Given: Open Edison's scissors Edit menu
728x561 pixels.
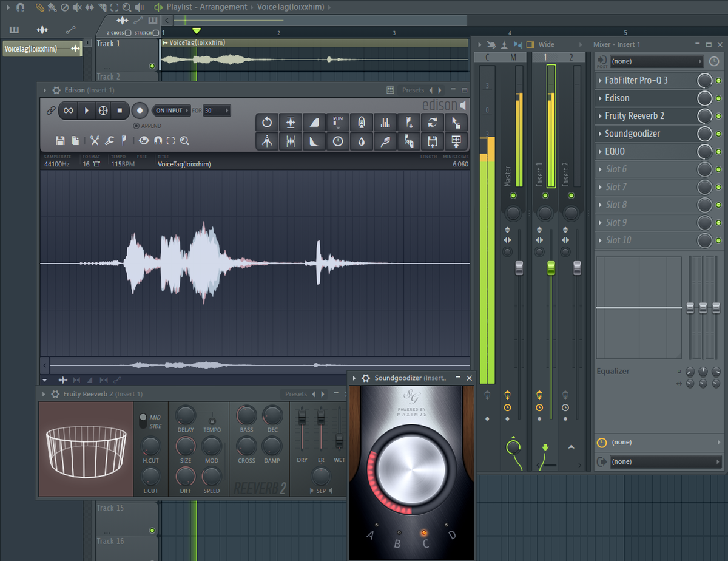Looking at the screenshot, I should click(x=95, y=141).
